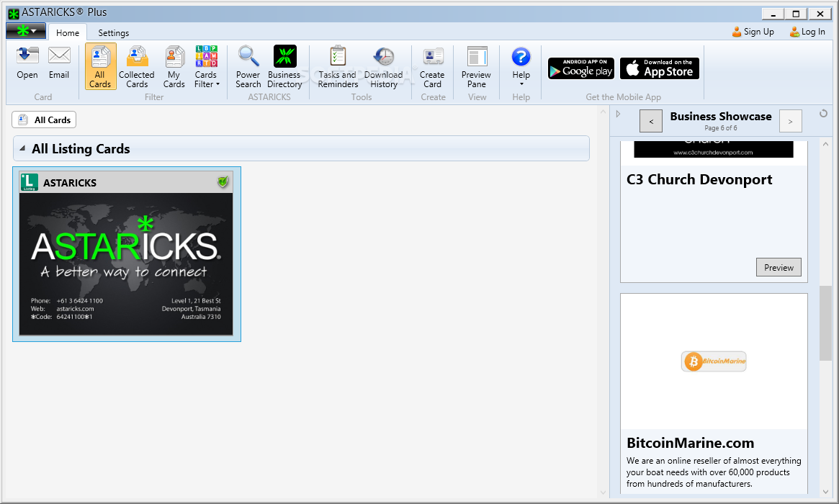The height and width of the screenshot is (504, 839).
Task: Go to next Business Showcase page
Action: point(790,122)
